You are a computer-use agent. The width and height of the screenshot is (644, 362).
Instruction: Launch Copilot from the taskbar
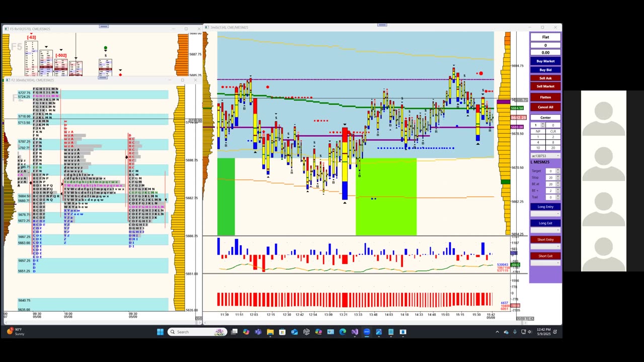tap(246, 332)
